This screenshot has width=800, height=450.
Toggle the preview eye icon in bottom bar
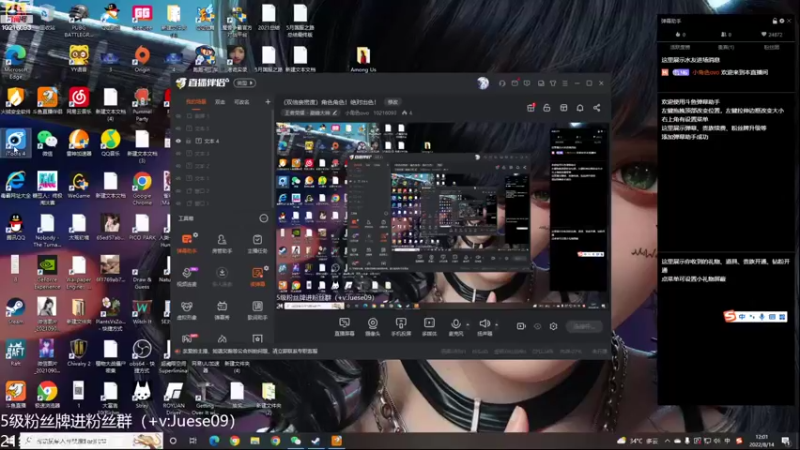[537, 326]
